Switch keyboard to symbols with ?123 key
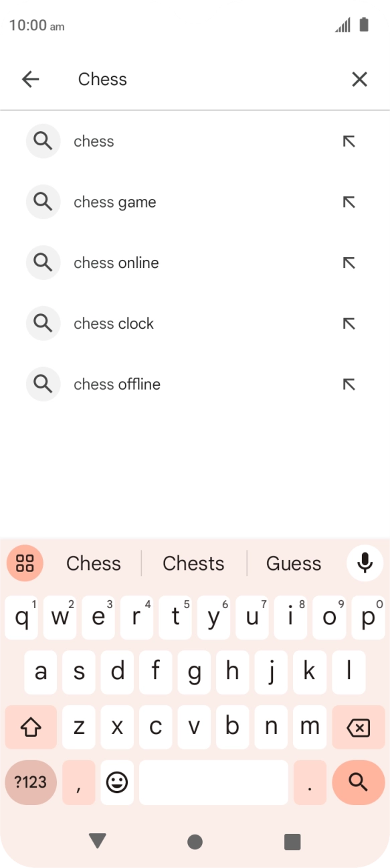The width and height of the screenshot is (390, 868). tap(30, 782)
